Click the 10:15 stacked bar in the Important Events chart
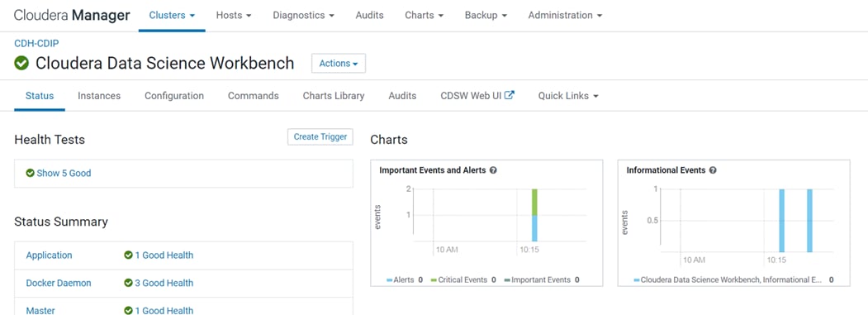Image resolution: width=868 pixels, height=315 pixels. pos(534,215)
